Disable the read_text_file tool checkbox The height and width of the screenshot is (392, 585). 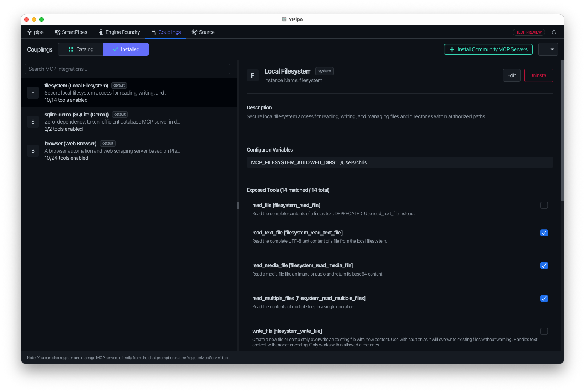point(544,233)
